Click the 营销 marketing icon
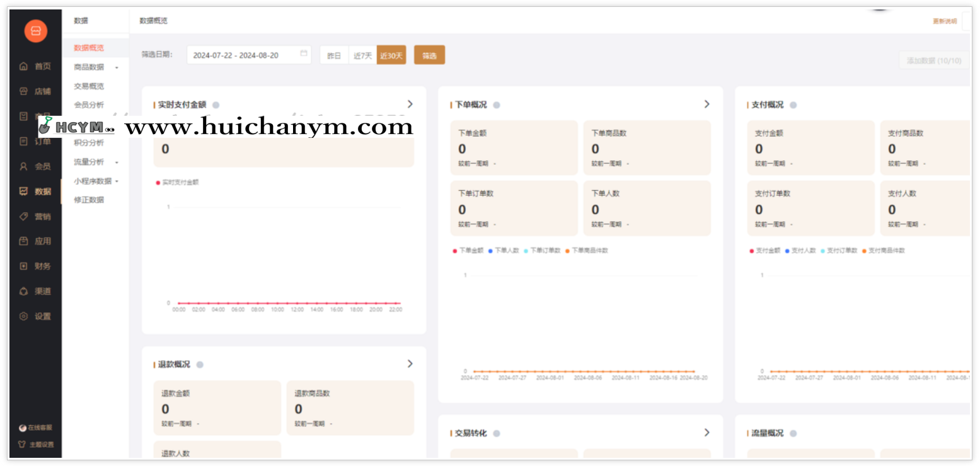Image resolution: width=980 pixels, height=466 pixels. pyautogui.click(x=35, y=216)
